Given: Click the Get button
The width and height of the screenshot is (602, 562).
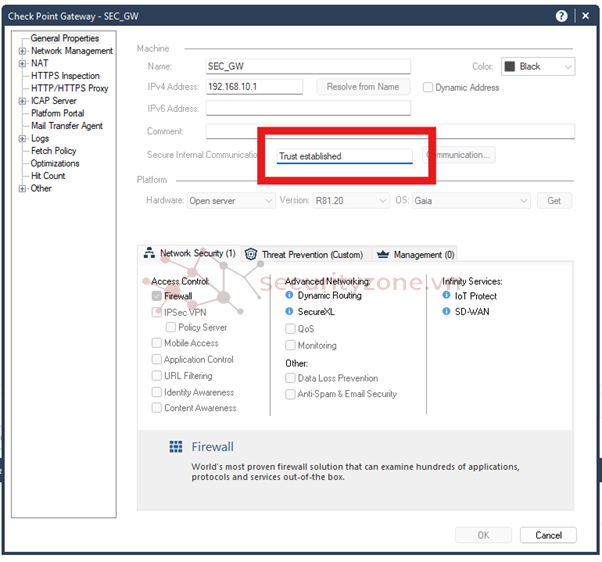Looking at the screenshot, I should pyautogui.click(x=554, y=201).
